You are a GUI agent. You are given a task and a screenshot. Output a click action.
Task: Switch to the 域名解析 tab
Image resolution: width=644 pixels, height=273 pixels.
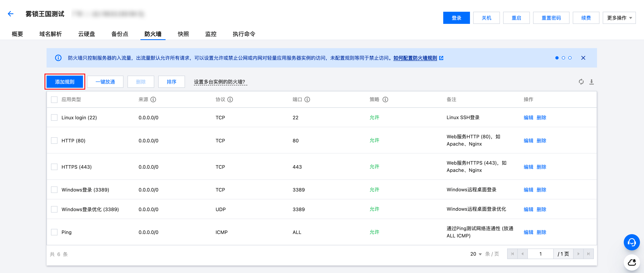(x=51, y=34)
